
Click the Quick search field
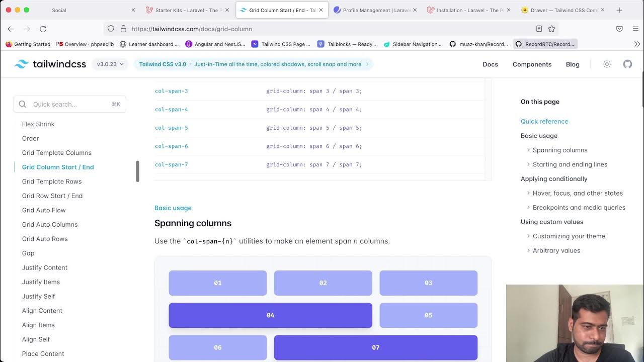tap(69, 104)
